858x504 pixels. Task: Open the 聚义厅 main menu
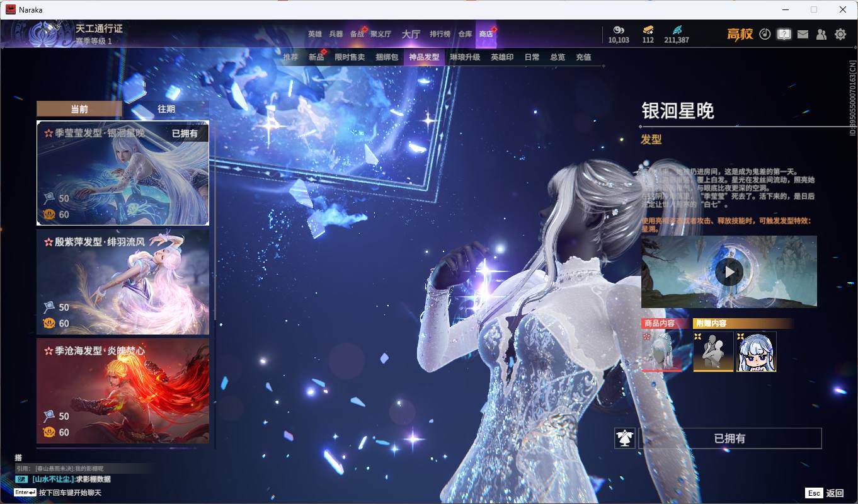[381, 34]
